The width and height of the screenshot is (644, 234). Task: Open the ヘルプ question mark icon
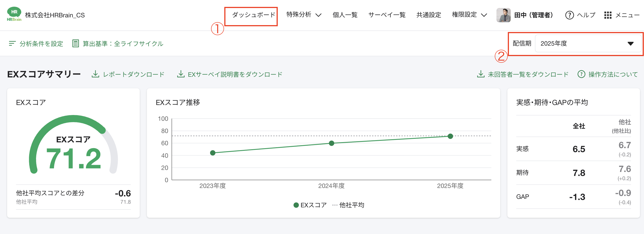[569, 15]
